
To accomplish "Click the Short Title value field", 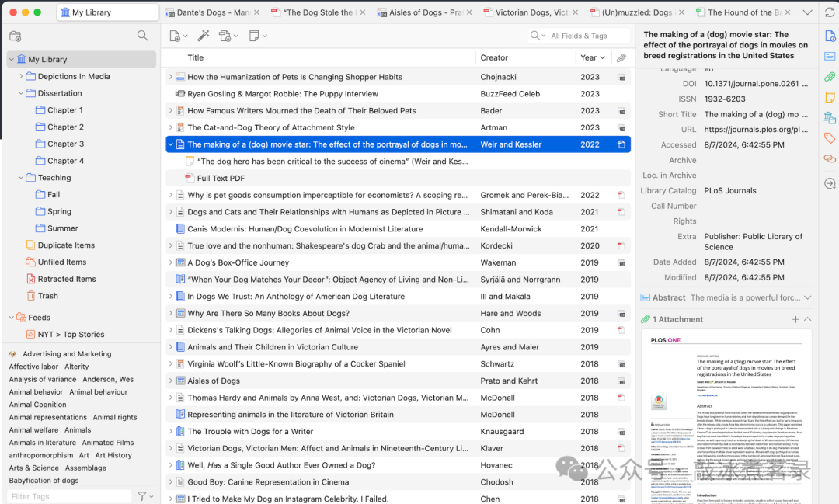I will pyautogui.click(x=756, y=114).
